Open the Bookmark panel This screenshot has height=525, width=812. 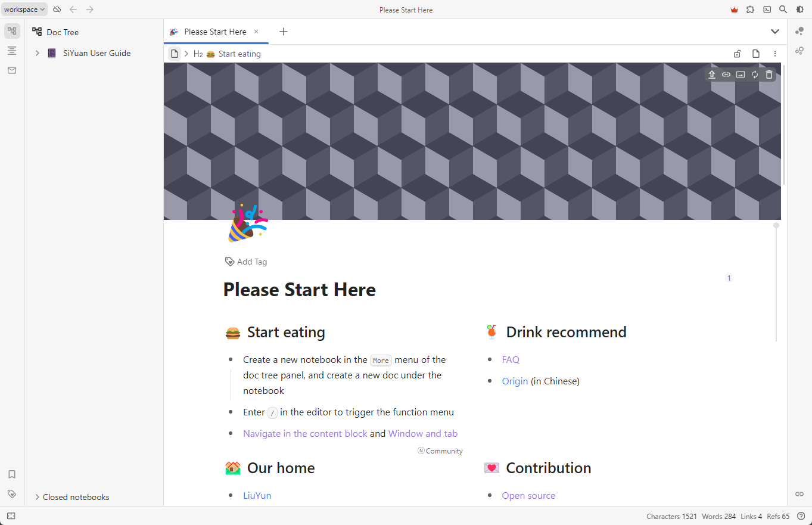coord(12,474)
